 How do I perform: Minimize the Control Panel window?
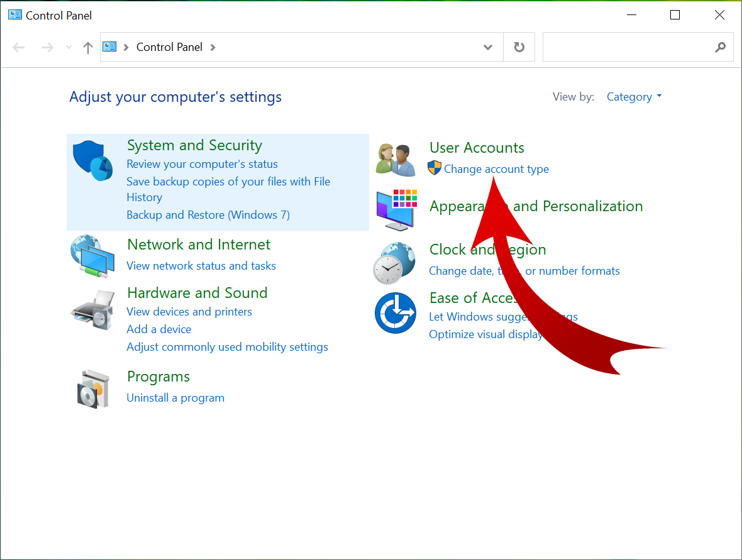click(x=631, y=15)
